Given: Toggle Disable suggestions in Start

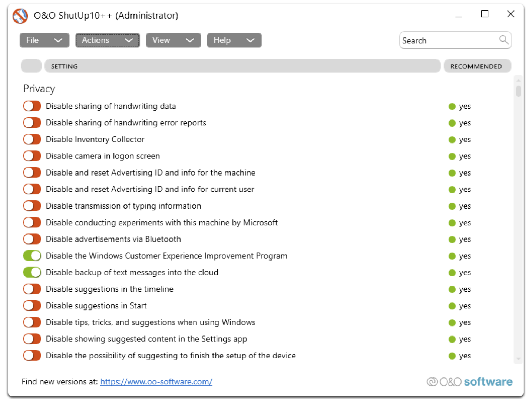Looking at the screenshot, I should click(32, 306).
